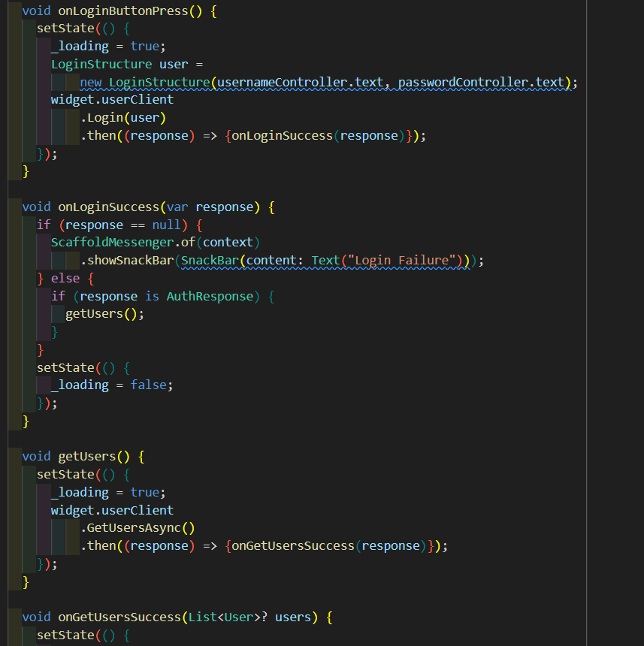This screenshot has height=646, width=644.
Task: Click the underlined SnackBar constructor
Action: pyautogui.click(x=210, y=261)
